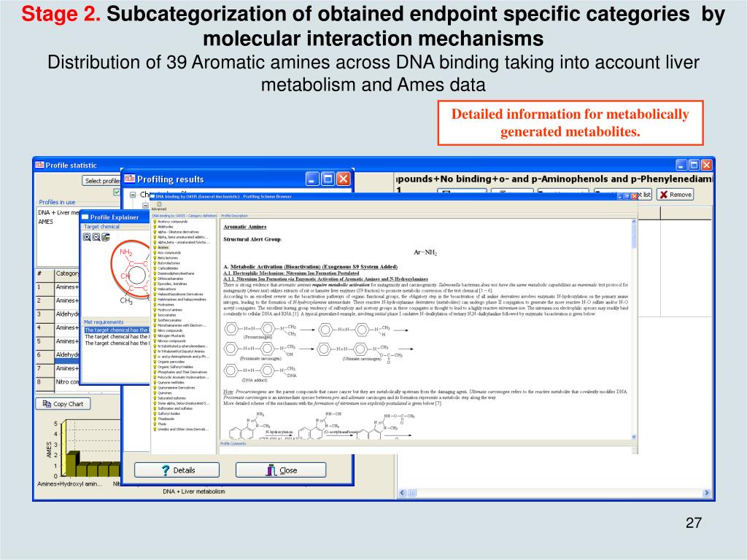Image resolution: width=747 pixels, height=560 pixels.
Task: Click the Azo compounds bulb icon
Action: coord(155,253)
